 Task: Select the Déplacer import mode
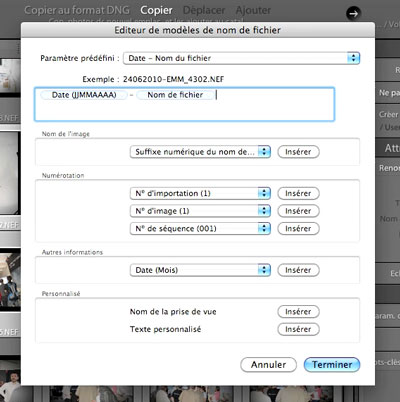[204, 10]
